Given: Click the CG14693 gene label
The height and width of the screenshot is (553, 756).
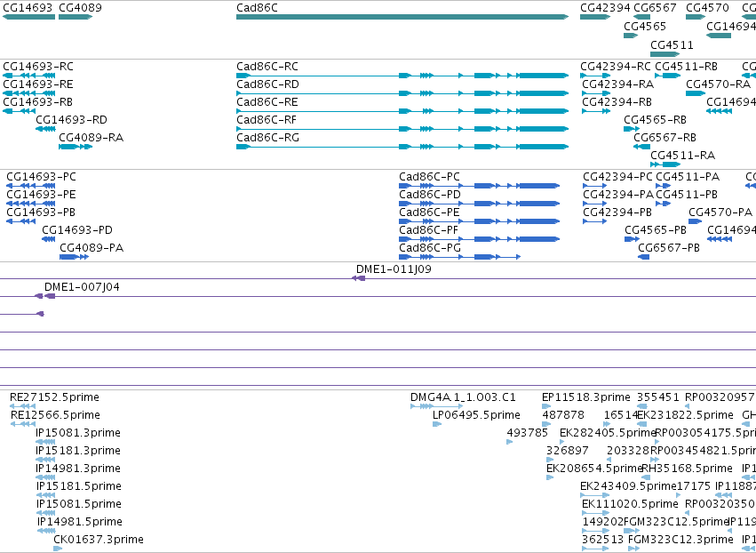Looking at the screenshot, I should click(x=28, y=8).
